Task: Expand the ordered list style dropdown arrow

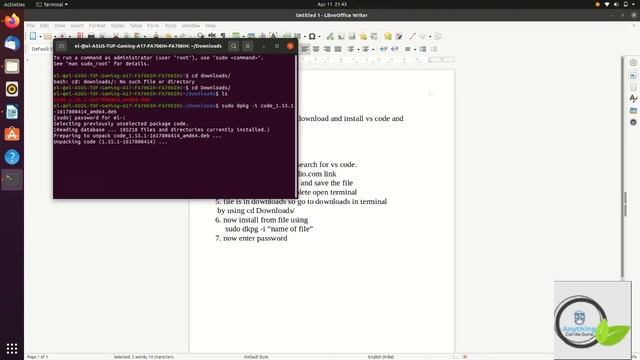Action: pos(373,49)
